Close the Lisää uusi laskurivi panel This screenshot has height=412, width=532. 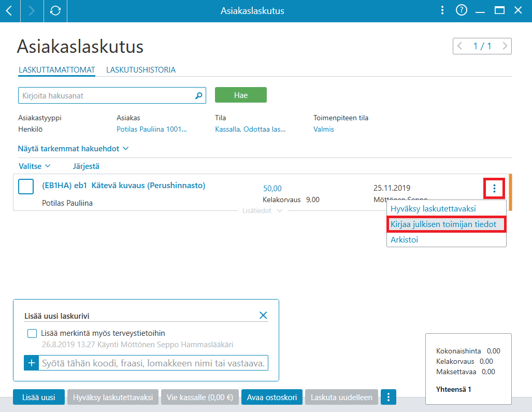point(263,315)
